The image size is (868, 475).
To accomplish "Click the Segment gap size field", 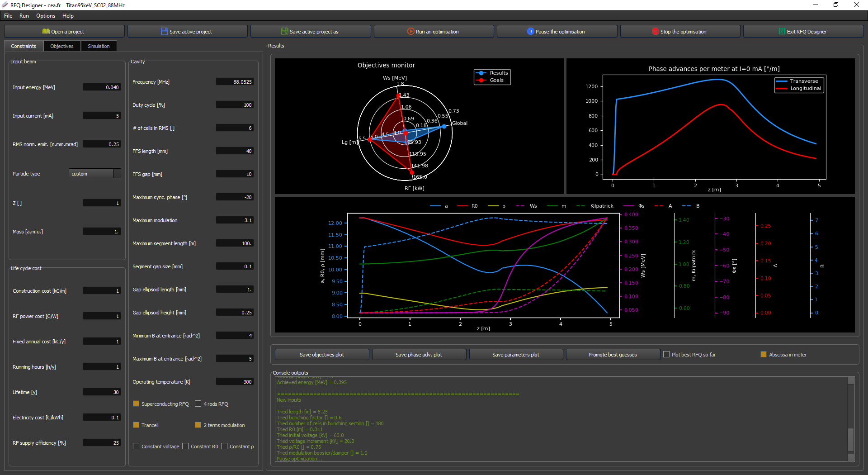I will pos(235,266).
